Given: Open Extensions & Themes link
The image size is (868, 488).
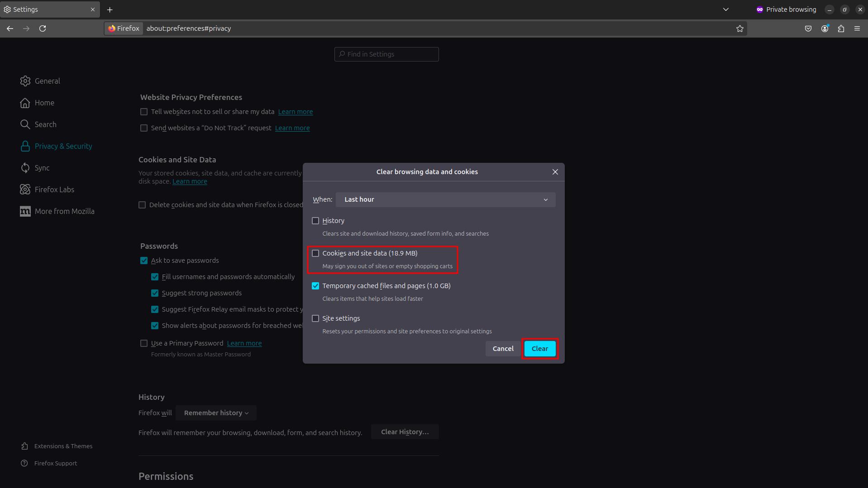Looking at the screenshot, I should pyautogui.click(x=57, y=446).
